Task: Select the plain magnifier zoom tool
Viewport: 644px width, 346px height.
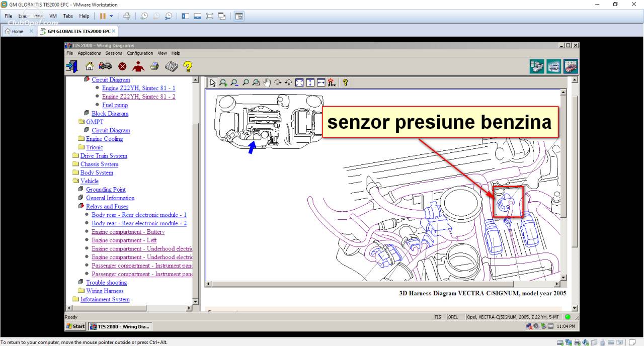Action: point(246,82)
